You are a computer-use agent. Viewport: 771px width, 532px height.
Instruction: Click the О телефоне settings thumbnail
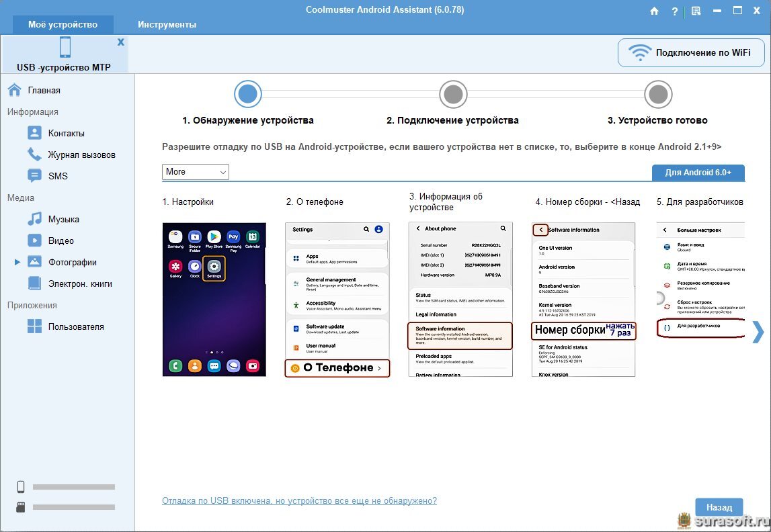point(337,300)
